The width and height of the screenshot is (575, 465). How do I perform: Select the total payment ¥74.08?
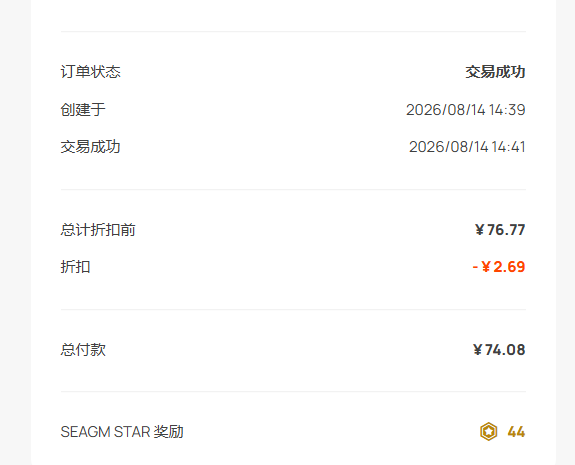tap(499, 350)
